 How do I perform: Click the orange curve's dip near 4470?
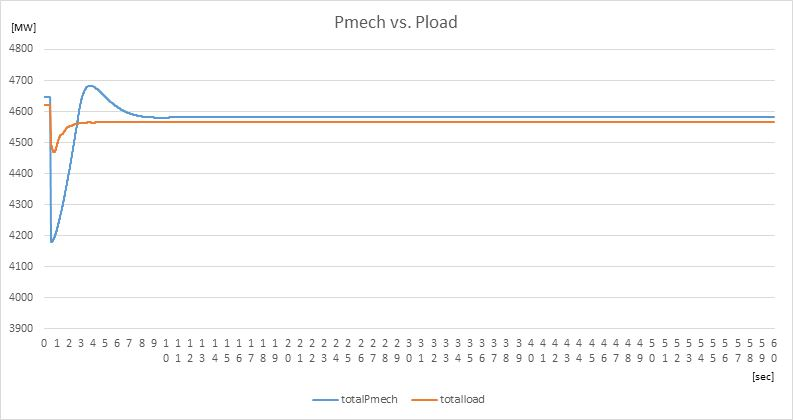click(54, 151)
